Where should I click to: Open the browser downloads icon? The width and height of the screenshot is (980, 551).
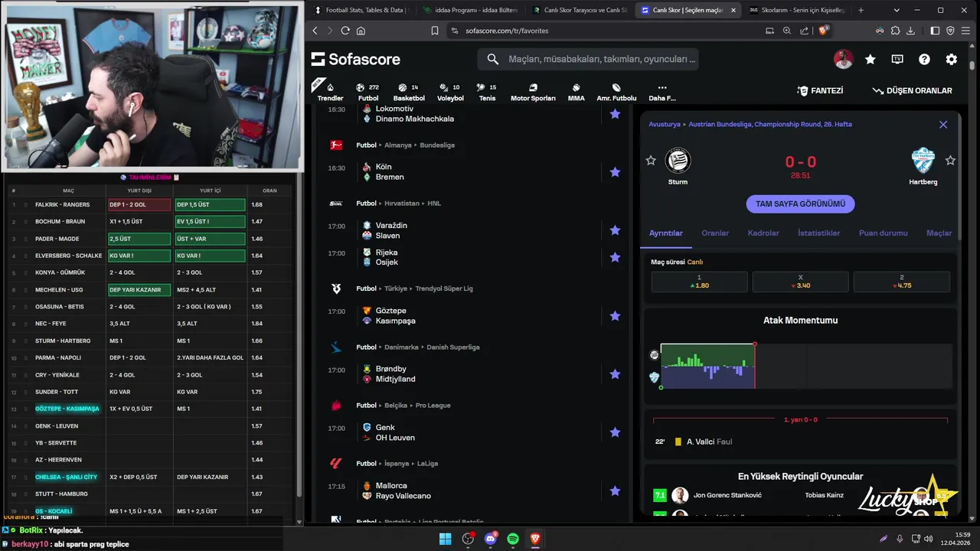tap(910, 31)
